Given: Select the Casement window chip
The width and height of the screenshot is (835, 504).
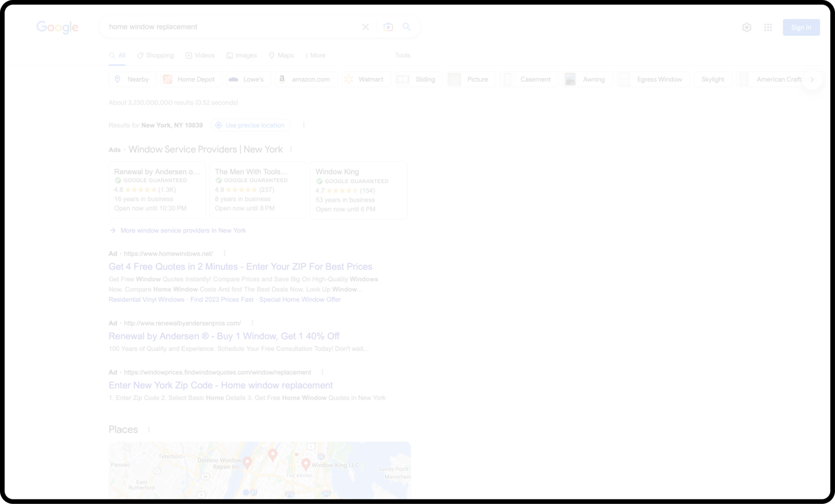Looking at the screenshot, I should (x=528, y=80).
